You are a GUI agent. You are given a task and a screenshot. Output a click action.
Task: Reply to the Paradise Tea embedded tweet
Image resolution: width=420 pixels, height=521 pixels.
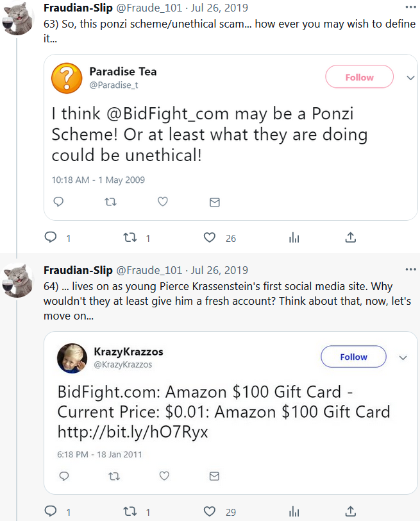coord(58,202)
